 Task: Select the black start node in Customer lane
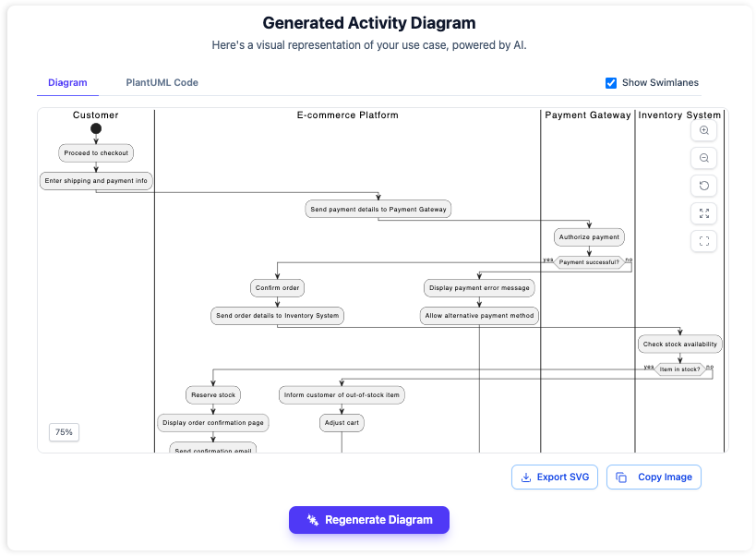pos(96,129)
